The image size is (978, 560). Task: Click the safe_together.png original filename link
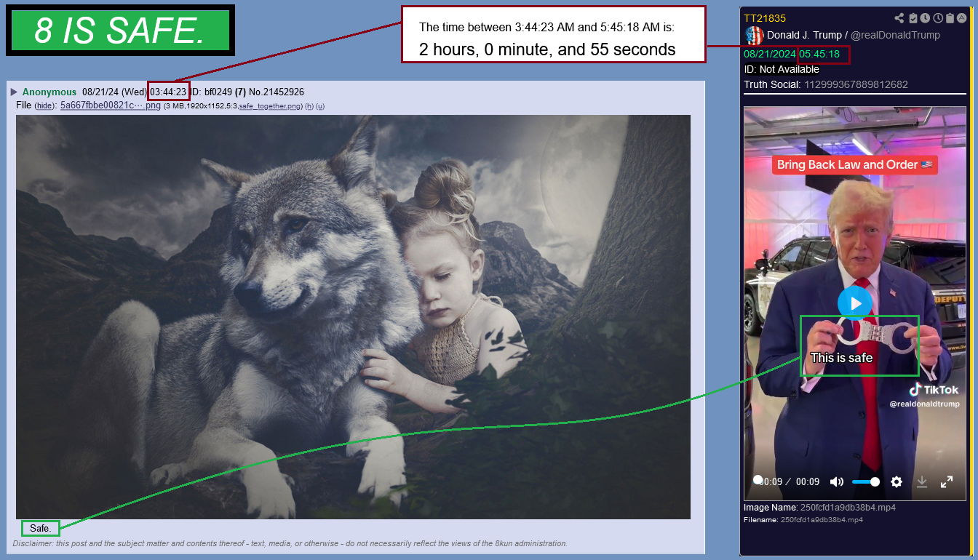click(271, 106)
